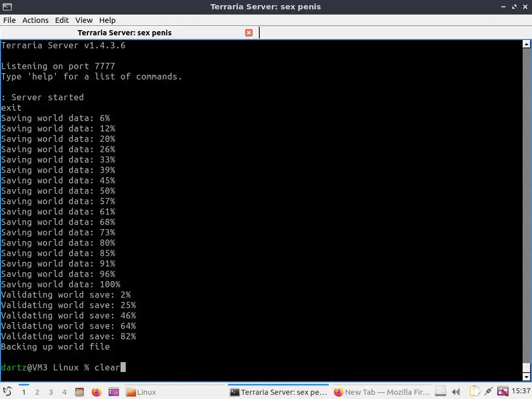Click the 'Validating world save: 82%' line
This screenshot has width=532, height=399.
68,336
